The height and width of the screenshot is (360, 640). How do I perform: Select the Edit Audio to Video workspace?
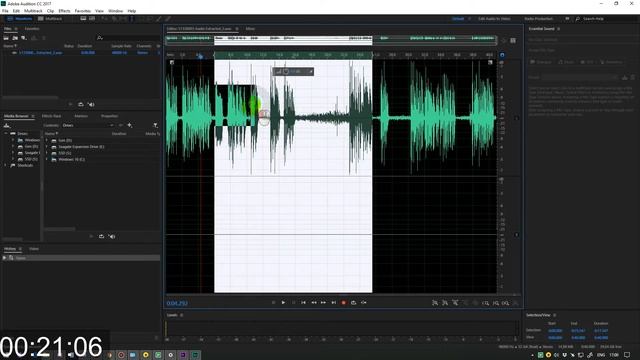494,19
